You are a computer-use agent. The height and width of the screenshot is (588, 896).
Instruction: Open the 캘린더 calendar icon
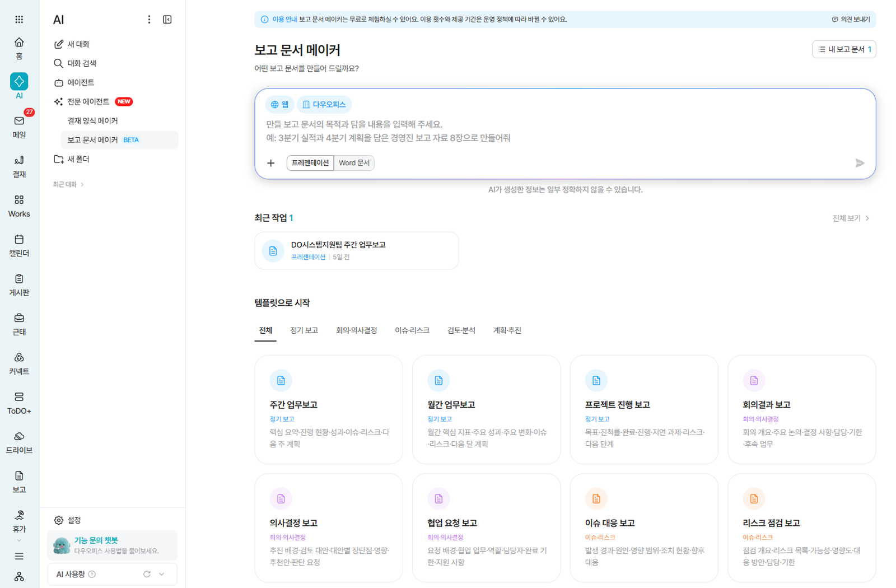(x=19, y=245)
